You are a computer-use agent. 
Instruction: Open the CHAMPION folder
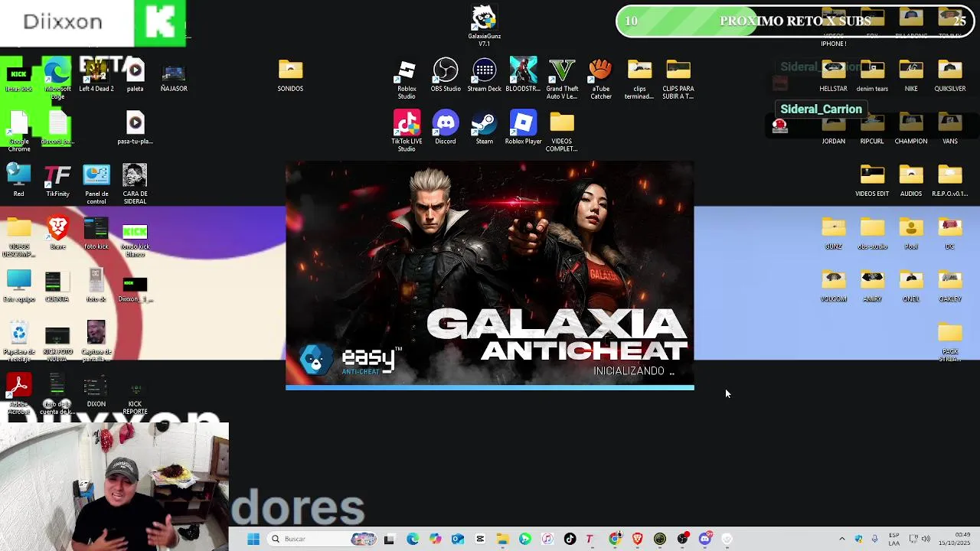tap(911, 128)
